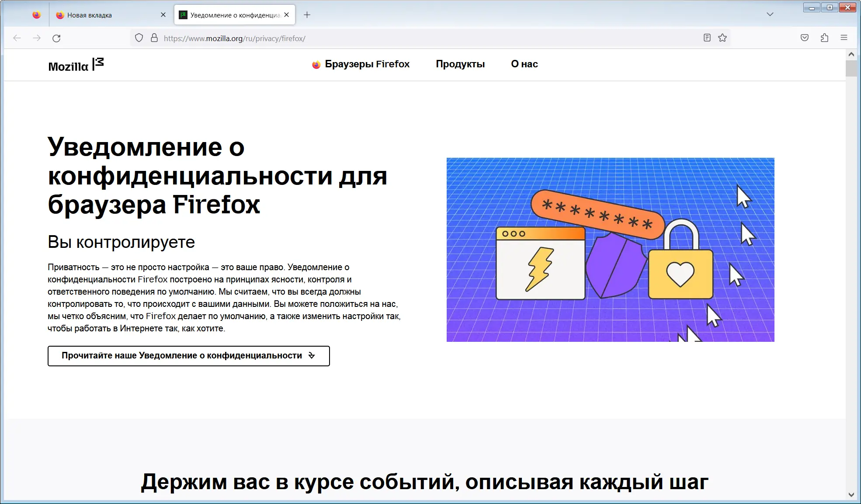Open the list of all tabs chevron
The width and height of the screenshot is (861, 504).
[769, 14]
